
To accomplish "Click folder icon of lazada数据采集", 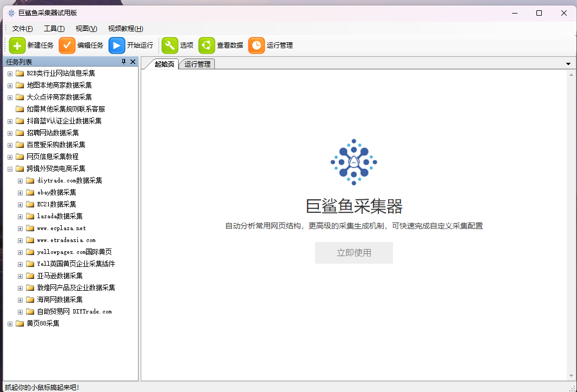I will tap(30, 216).
